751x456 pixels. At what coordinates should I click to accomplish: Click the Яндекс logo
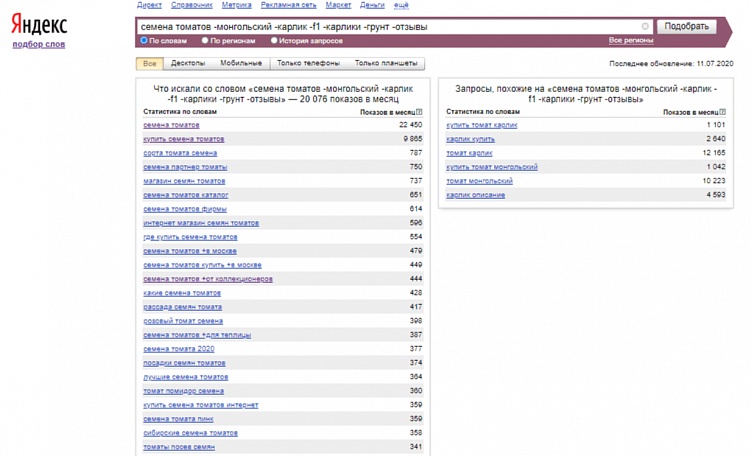click(x=39, y=25)
